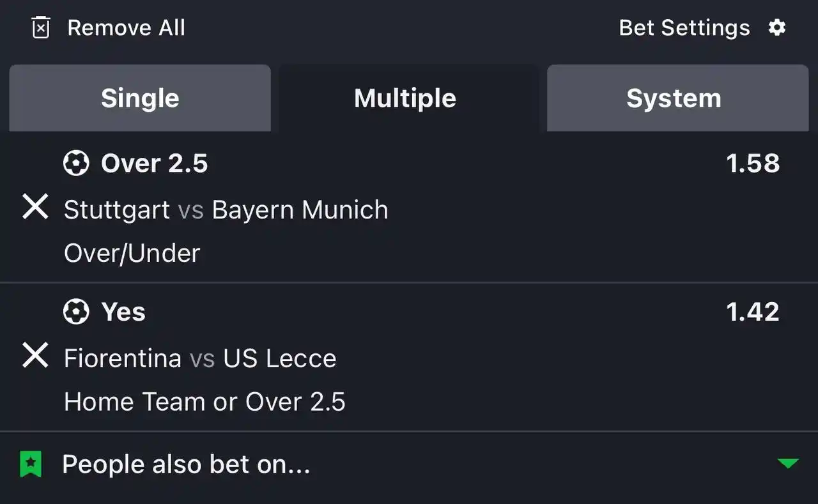Click the green bookmark star icon
818x504 pixels.
tap(30, 464)
